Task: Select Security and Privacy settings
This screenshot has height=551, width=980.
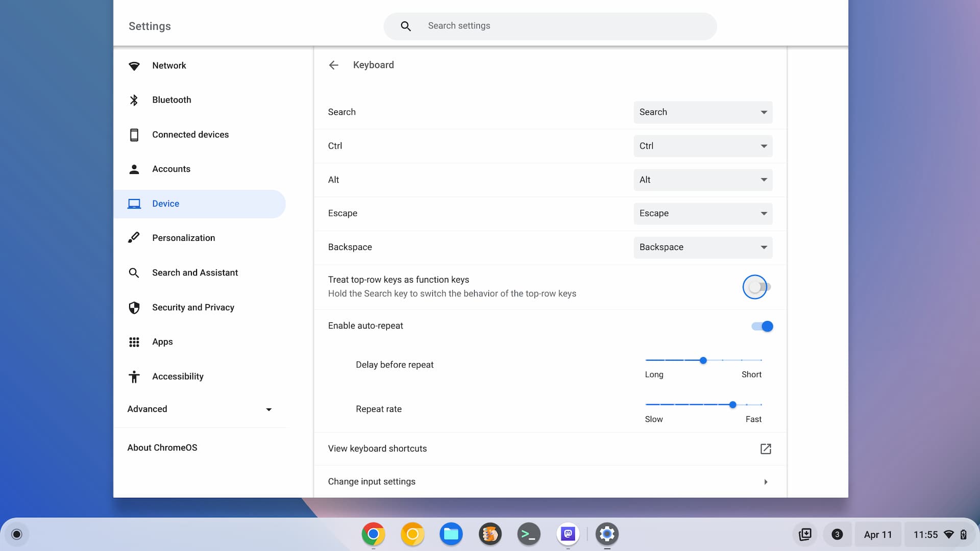Action: (193, 307)
